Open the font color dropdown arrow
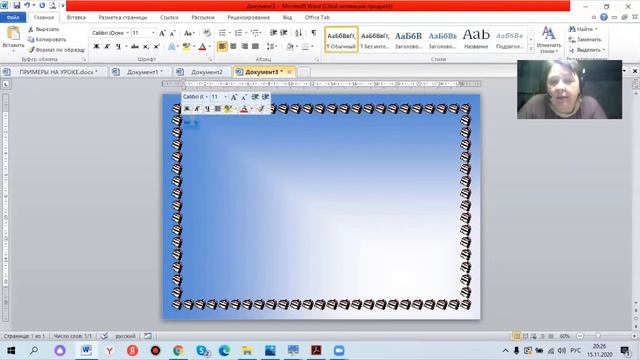Viewport: 640px width, 360px height. point(210,47)
